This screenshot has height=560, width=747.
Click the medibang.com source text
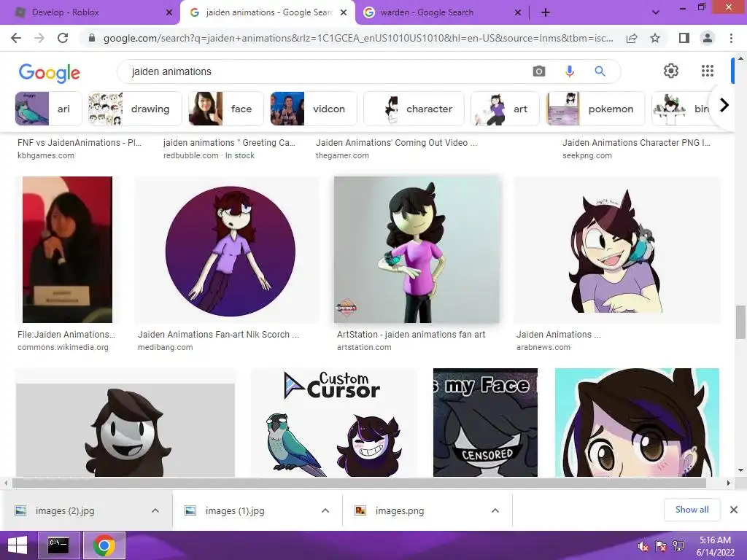[x=166, y=348]
